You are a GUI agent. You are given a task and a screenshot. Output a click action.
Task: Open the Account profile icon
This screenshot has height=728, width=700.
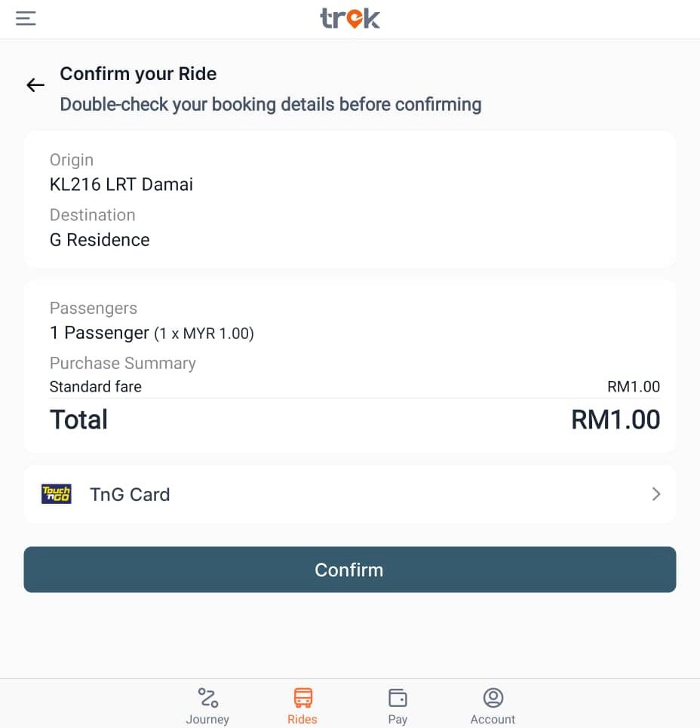(493, 697)
